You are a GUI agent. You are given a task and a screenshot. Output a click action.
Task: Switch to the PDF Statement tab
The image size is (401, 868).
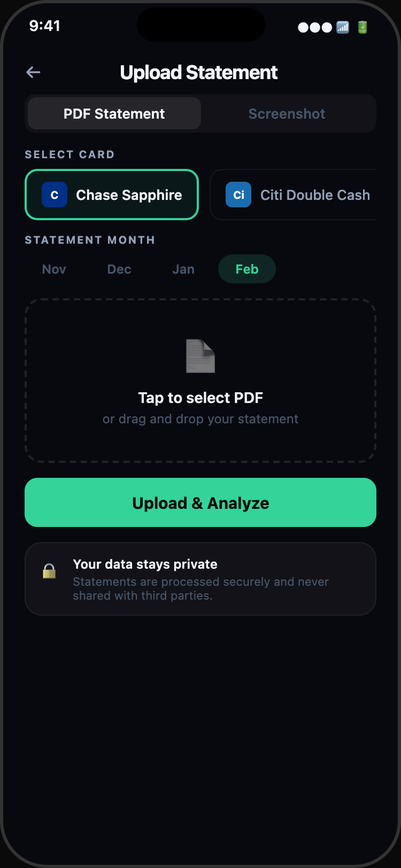click(114, 114)
